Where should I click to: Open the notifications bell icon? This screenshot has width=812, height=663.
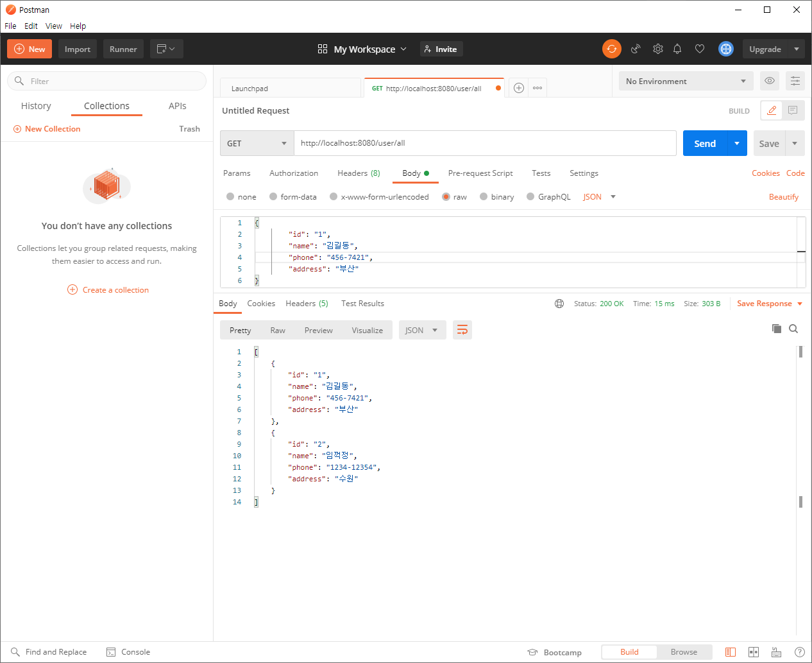click(677, 49)
